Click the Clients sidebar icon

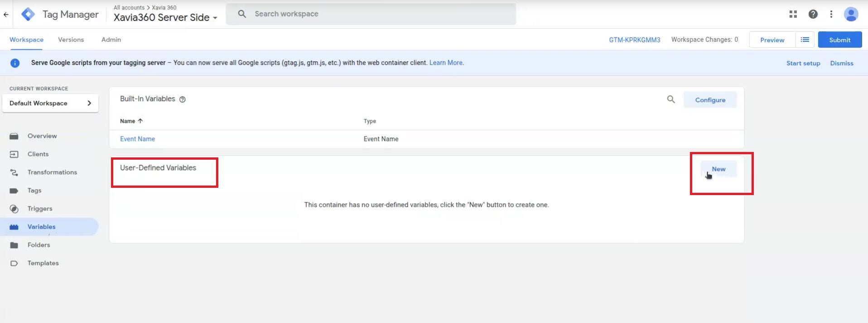[x=14, y=154]
